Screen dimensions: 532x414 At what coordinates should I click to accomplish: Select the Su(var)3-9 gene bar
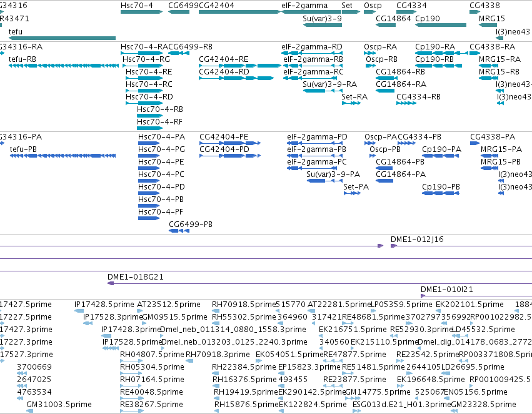[x=323, y=25]
